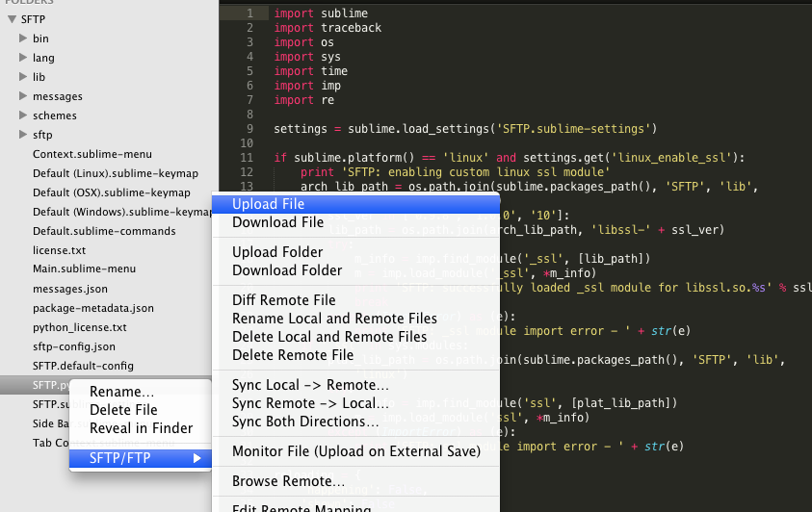Expand the lib folder arrow
Viewport: 812px width, 512px height.
click(23, 77)
